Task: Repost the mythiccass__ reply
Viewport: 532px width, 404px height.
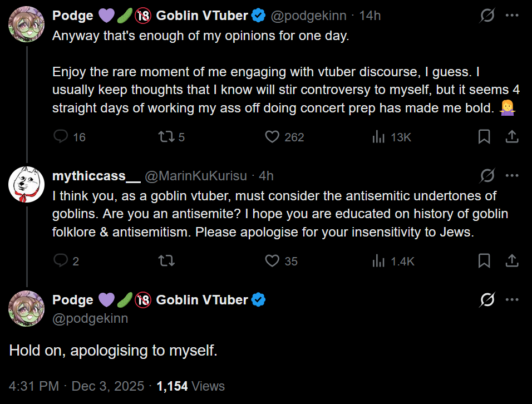Action: [x=166, y=260]
